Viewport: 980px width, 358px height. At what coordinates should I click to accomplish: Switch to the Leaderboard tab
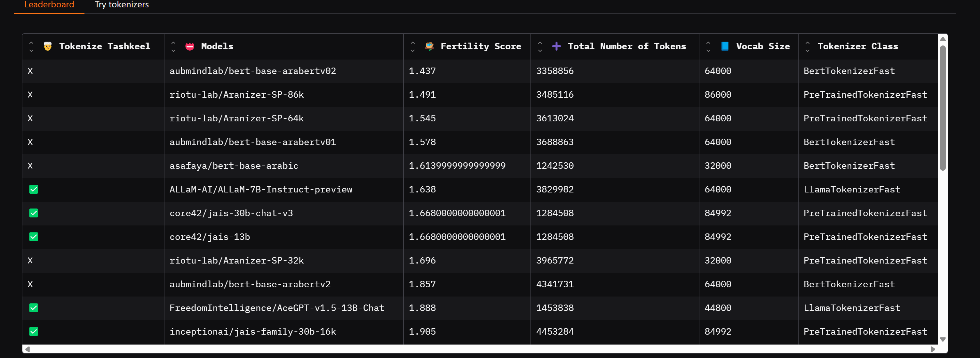(x=49, y=5)
